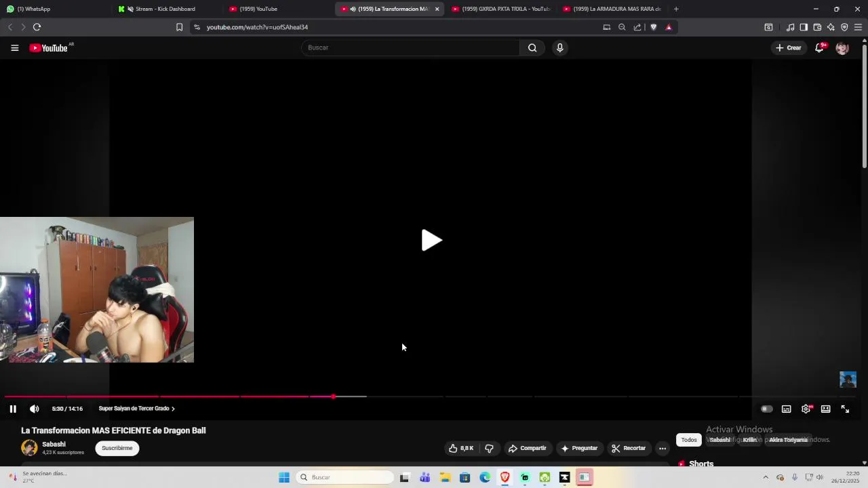Switch to theater mode view
The image size is (868, 488).
pyautogui.click(x=826, y=409)
